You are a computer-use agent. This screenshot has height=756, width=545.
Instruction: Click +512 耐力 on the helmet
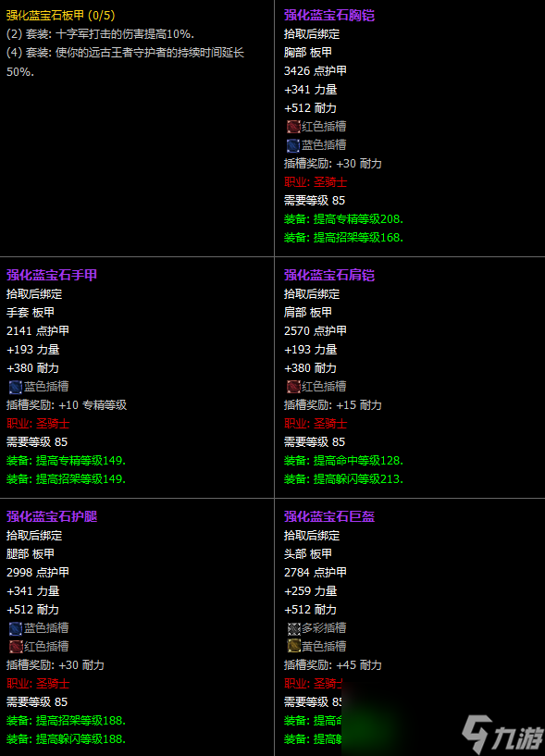pos(310,610)
